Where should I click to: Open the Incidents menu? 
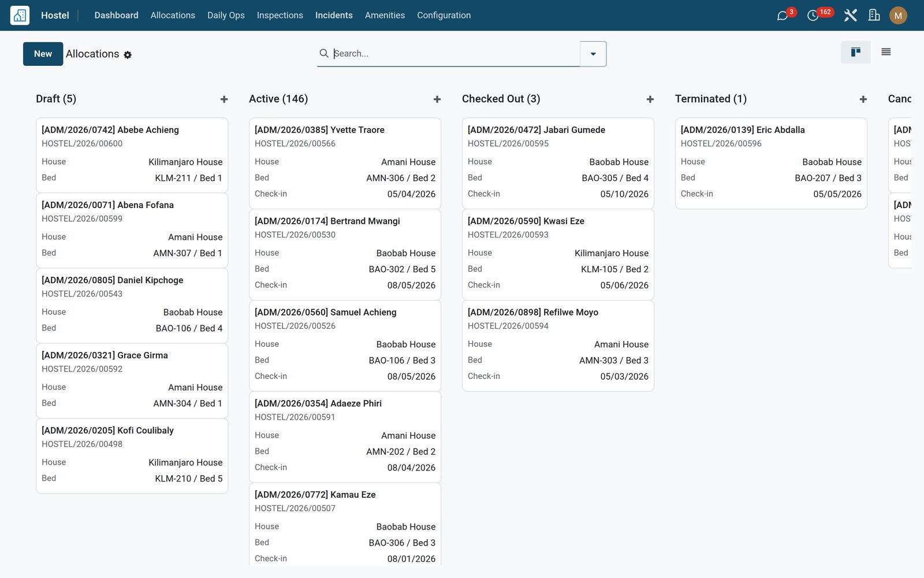[334, 16]
